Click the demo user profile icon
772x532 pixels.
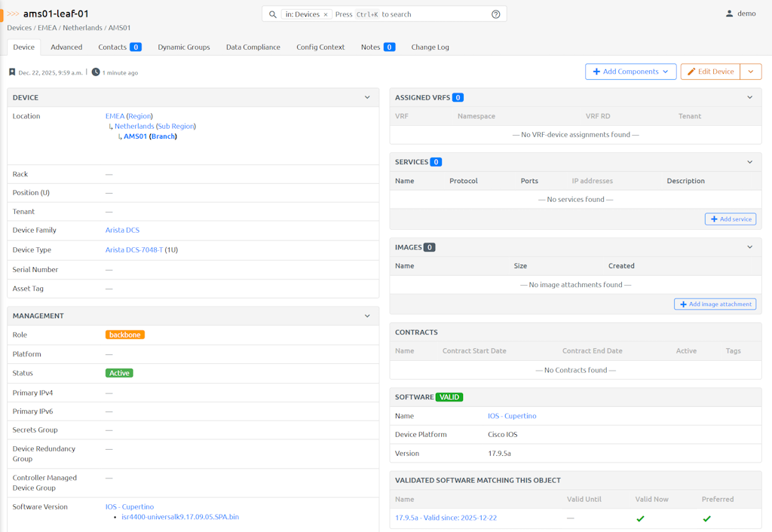coord(729,14)
